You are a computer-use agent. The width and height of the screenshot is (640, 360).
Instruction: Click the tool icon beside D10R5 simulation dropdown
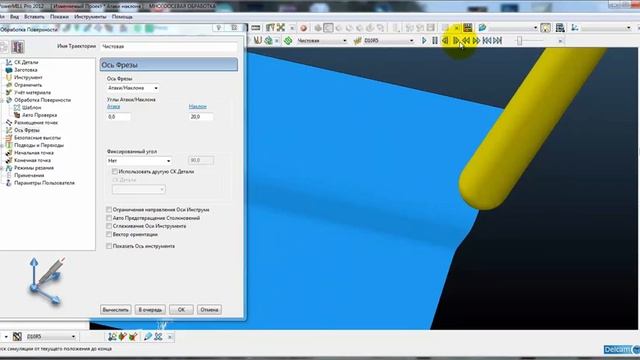click(x=358, y=40)
